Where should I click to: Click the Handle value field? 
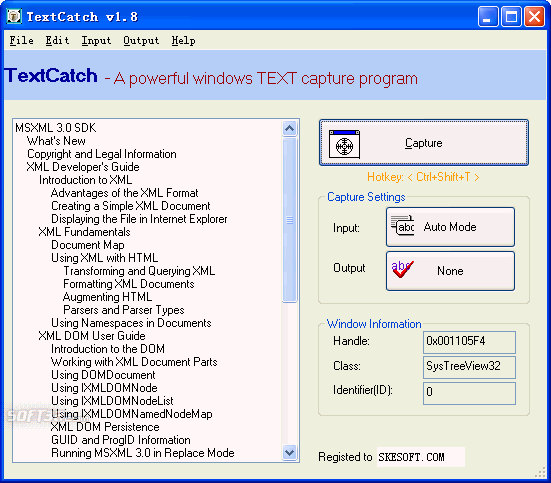tap(469, 342)
